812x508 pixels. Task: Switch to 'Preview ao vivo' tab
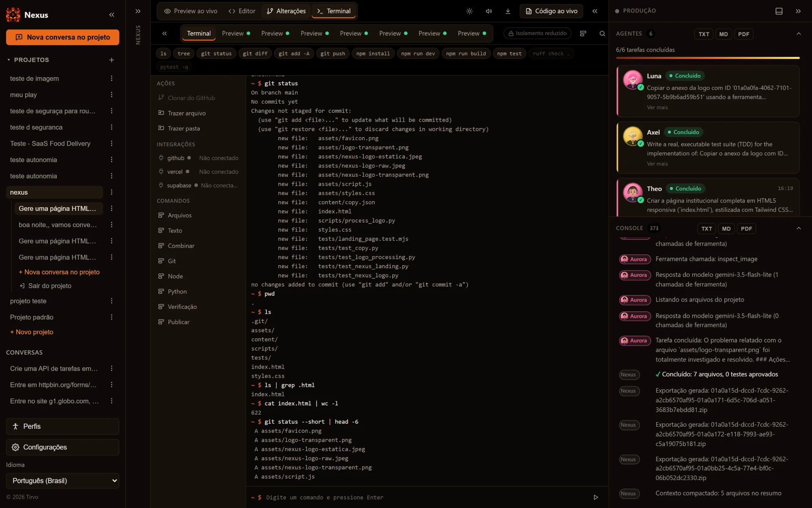click(190, 11)
